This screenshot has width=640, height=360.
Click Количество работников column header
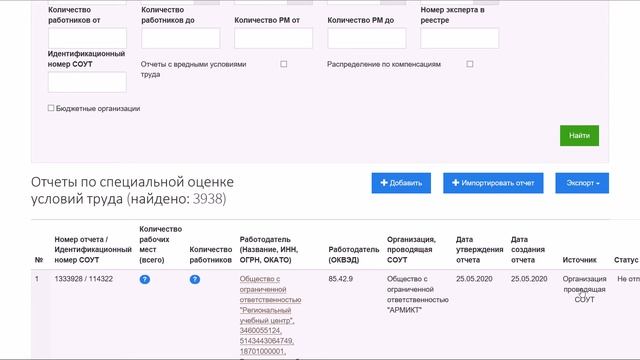coord(211,255)
